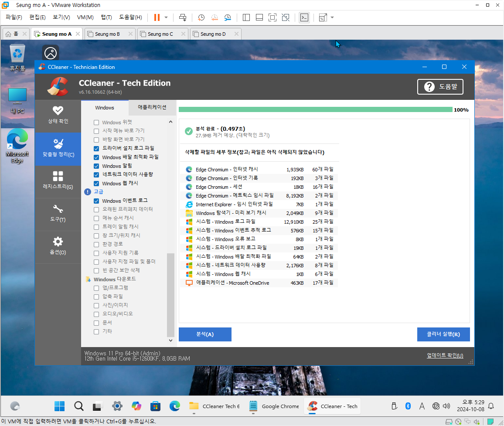504x426 pixels.
Task: Enable the 압축 파일 downloads checkbox
Action: pyautogui.click(x=96, y=297)
